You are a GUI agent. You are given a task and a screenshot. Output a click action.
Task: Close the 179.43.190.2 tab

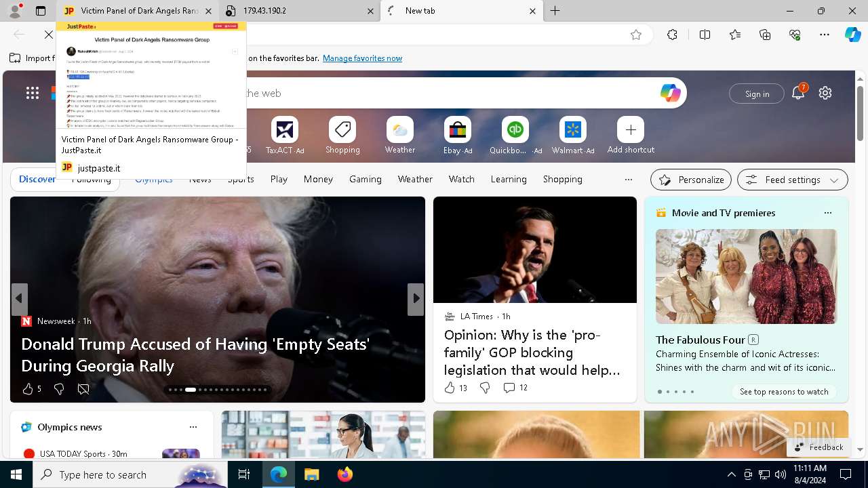tap(371, 11)
